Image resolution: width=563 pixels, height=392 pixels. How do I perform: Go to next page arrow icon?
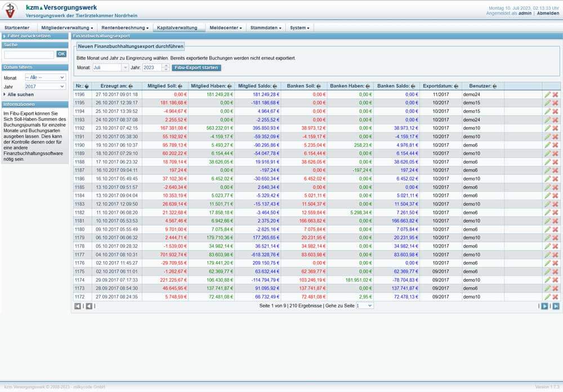[544, 306]
